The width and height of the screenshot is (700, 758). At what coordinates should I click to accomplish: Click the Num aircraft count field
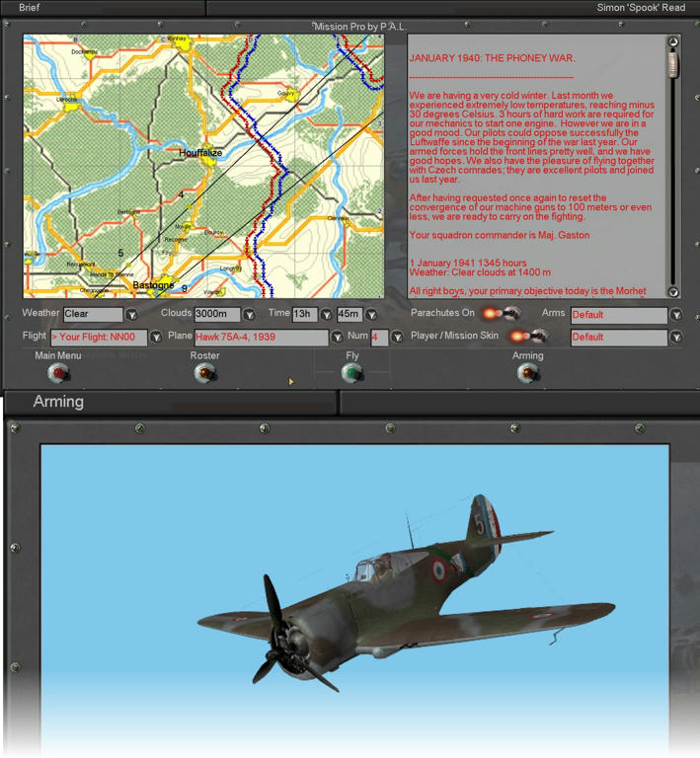tap(380, 338)
